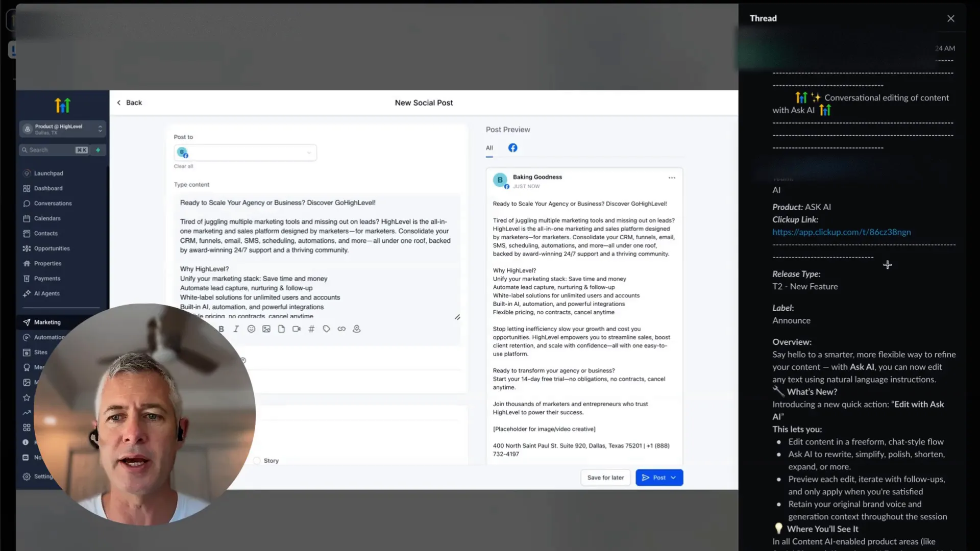980x551 pixels.
Task: Click the tag label icon in editor
Action: 327,329
